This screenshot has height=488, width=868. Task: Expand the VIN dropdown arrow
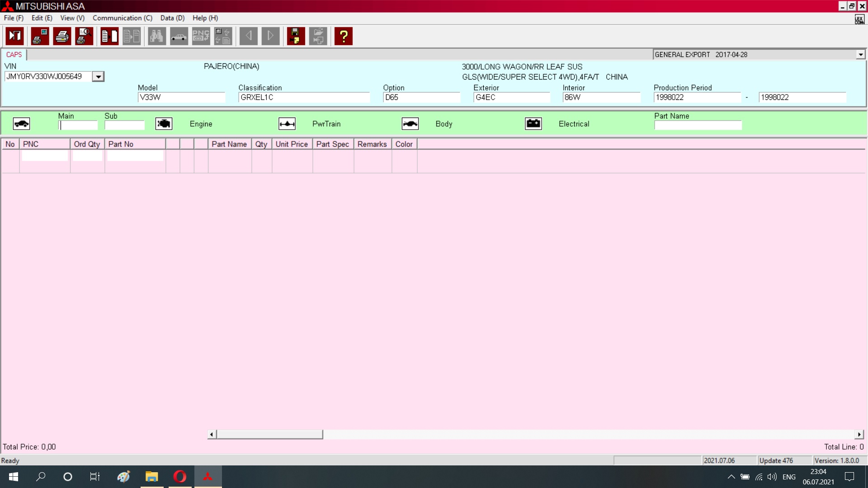click(x=98, y=77)
